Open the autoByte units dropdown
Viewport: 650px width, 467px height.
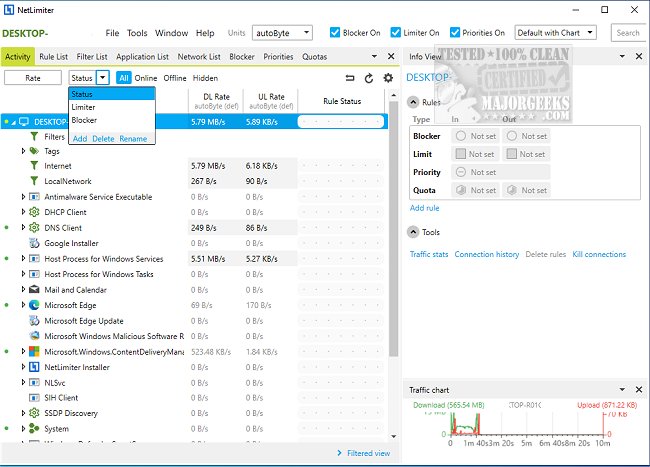pyautogui.click(x=283, y=33)
